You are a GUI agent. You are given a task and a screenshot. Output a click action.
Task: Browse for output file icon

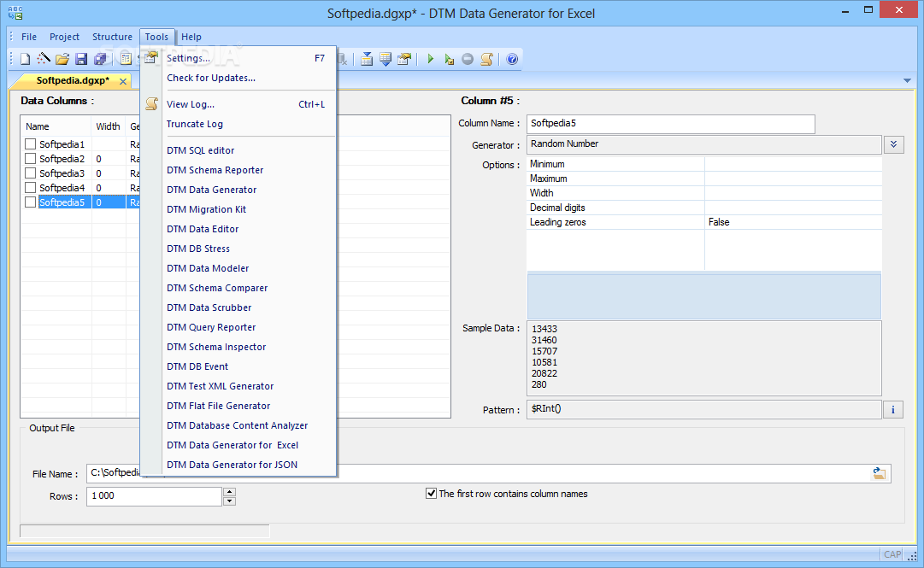880,473
